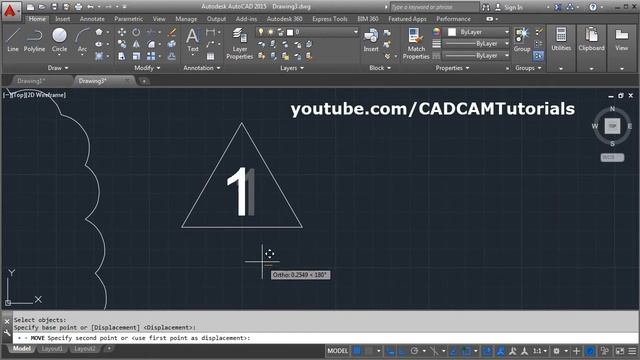Toggle current layer lock icon
This screenshot has height=360, width=640.
point(280,32)
